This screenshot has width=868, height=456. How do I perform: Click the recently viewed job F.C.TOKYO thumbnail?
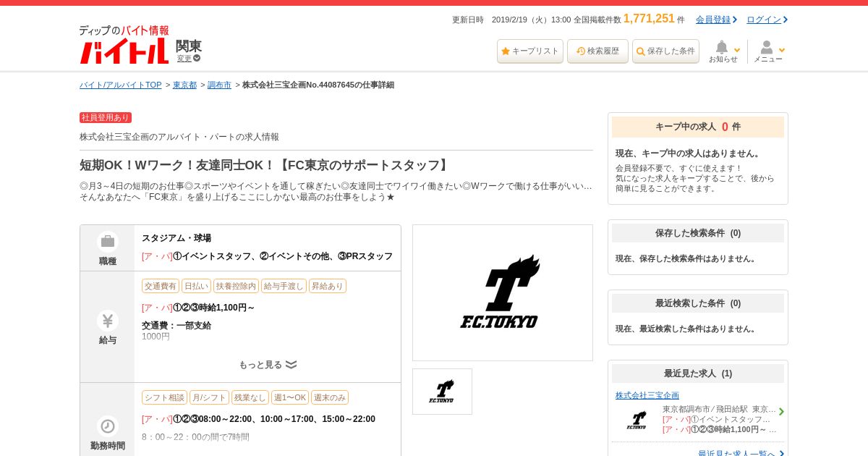pyautogui.click(x=637, y=420)
